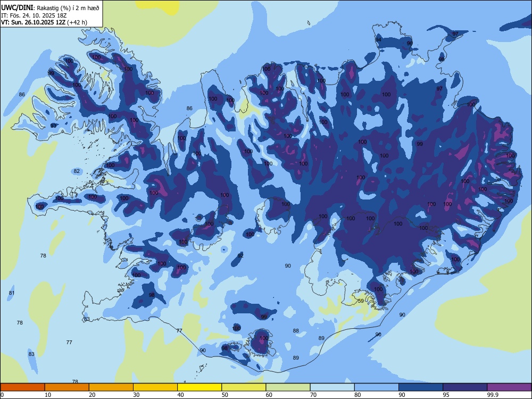Select the legend tick label '40'
532x399 pixels.
click(180, 395)
